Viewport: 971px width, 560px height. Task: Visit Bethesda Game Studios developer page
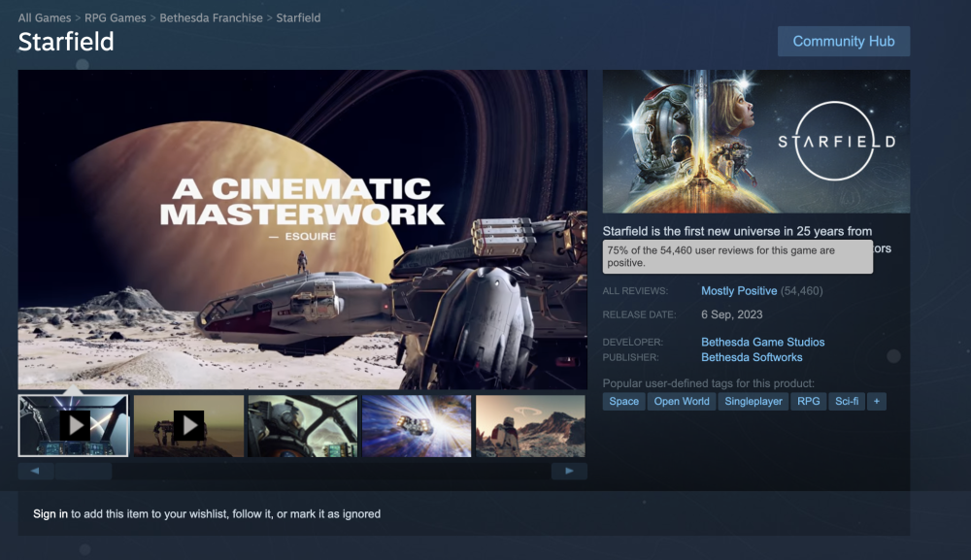point(762,342)
